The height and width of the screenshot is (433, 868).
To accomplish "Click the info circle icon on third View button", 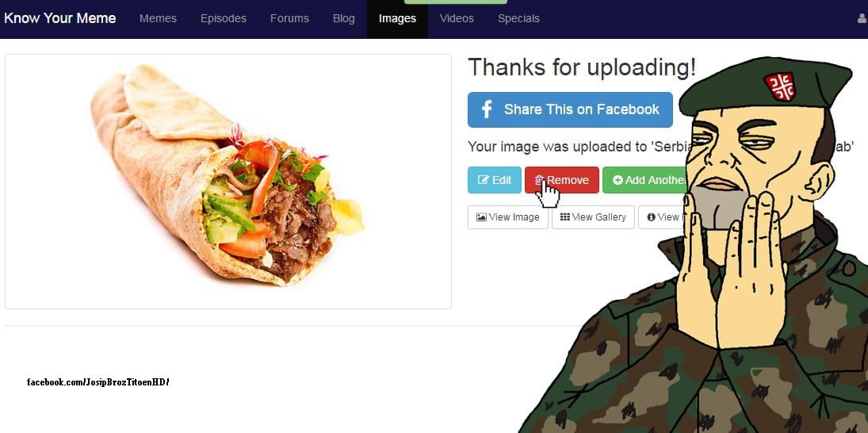I will coord(651,217).
